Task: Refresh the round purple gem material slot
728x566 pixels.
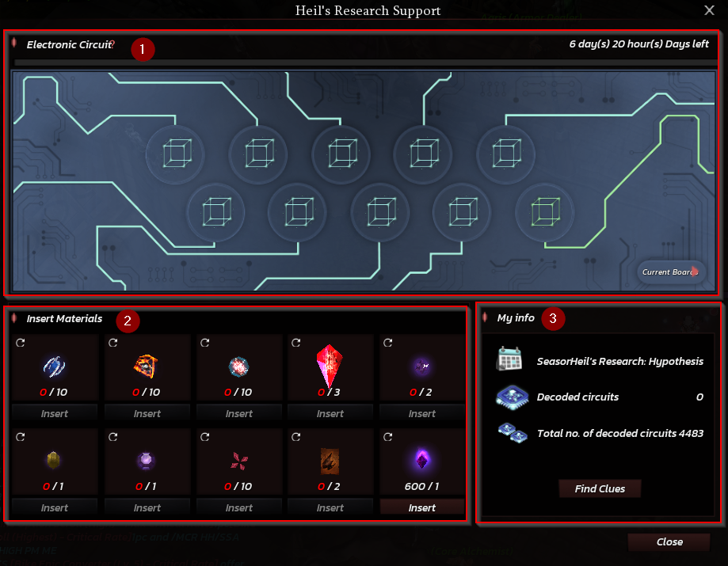Action: (112, 437)
